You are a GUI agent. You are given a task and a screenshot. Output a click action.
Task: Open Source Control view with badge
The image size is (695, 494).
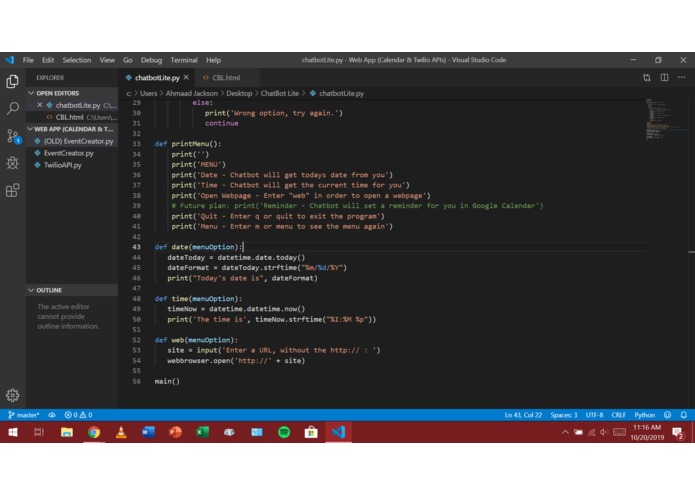pyautogui.click(x=13, y=136)
